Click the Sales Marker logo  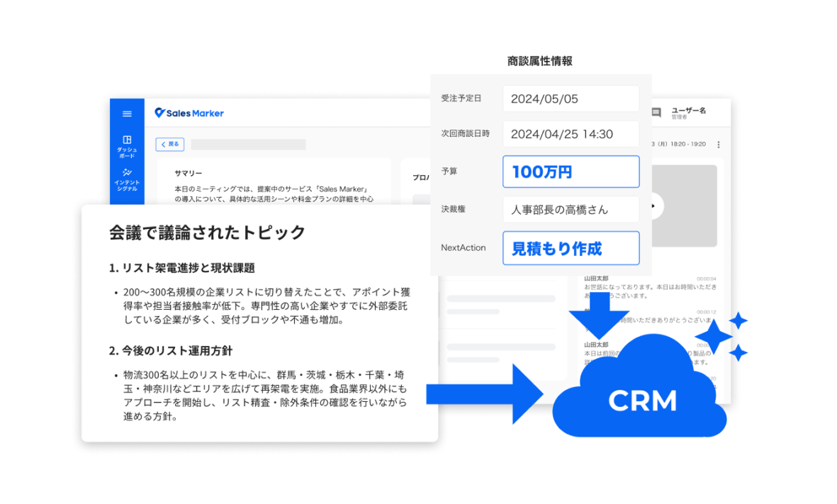tap(189, 113)
